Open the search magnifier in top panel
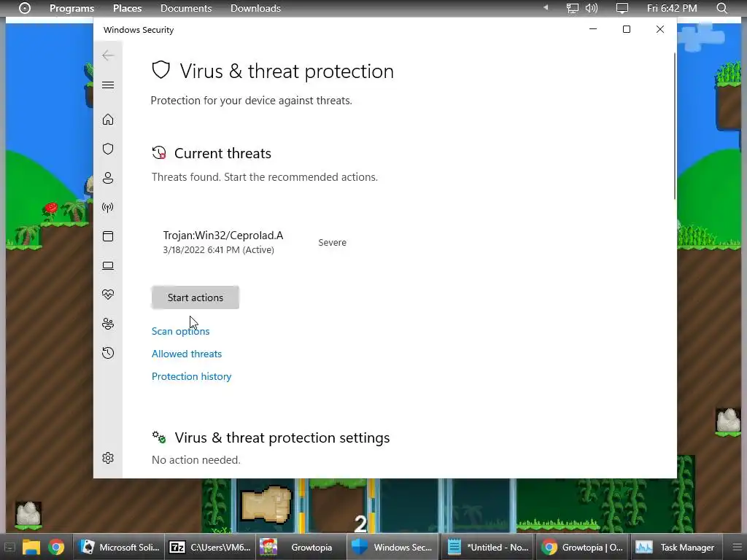 pyautogui.click(x=721, y=8)
